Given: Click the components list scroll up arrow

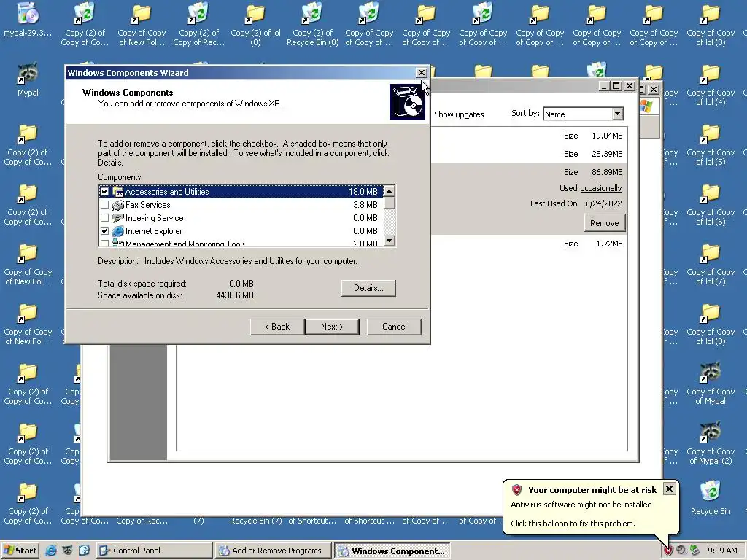Looking at the screenshot, I should click(390, 191).
